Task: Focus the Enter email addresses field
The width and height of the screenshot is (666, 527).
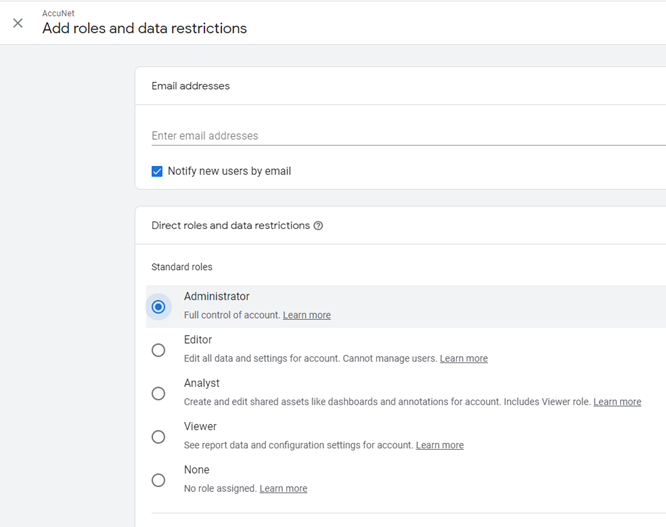Action: 409,136
